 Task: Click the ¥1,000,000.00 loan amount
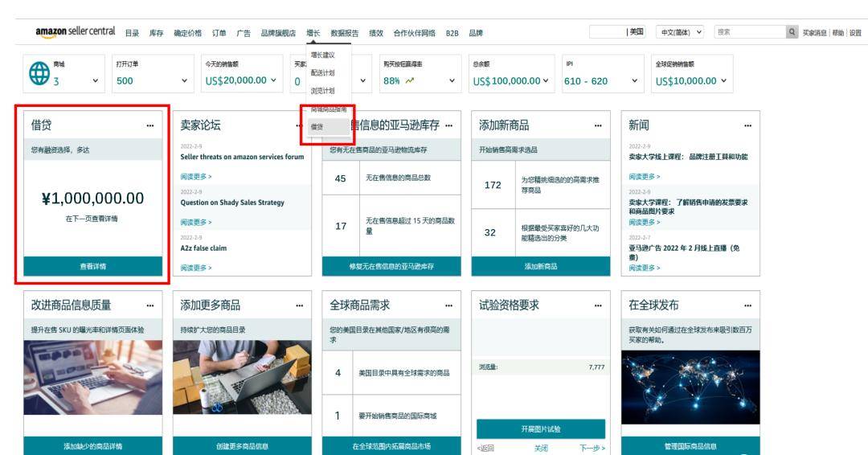(x=93, y=199)
